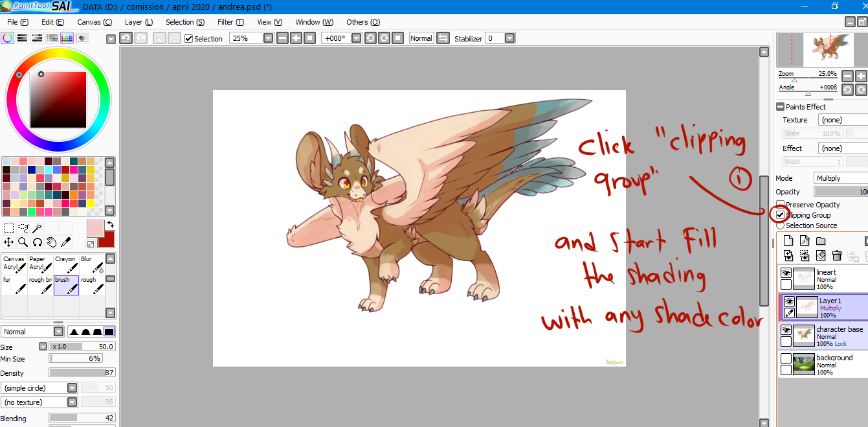Open the zoom percentage dropdown
The height and width of the screenshot is (427, 868).
point(269,38)
